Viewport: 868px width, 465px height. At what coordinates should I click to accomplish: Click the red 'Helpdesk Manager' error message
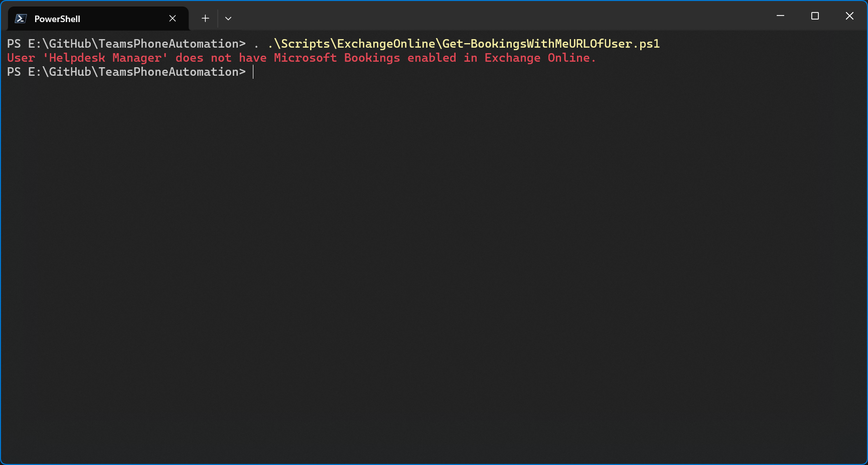point(302,58)
